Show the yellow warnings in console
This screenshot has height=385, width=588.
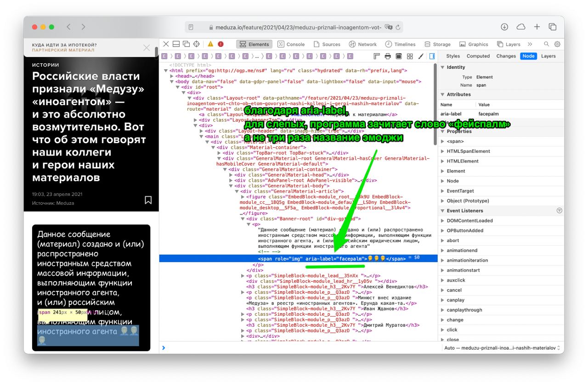click(x=210, y=45)
